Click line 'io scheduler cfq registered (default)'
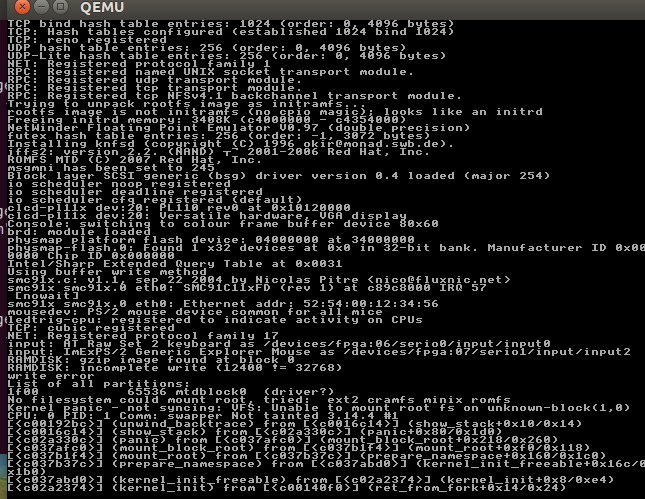The image size is (645, 499). pyautogui.click(x=155, y=200)
